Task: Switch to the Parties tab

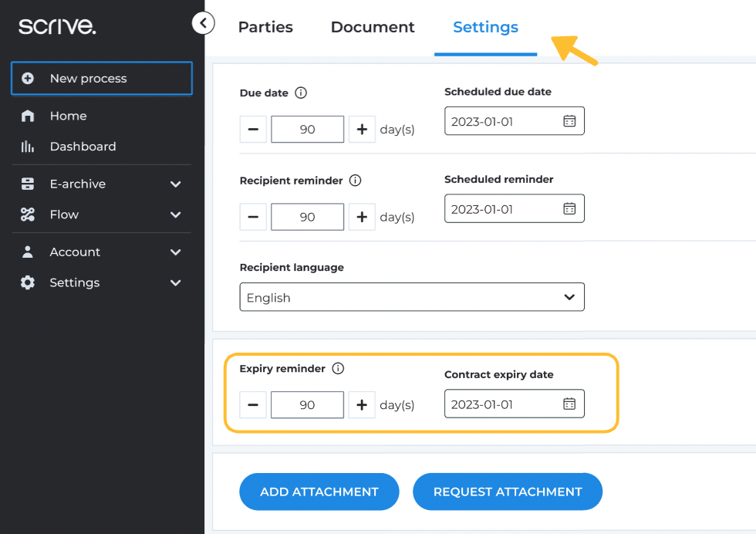Action: [265, 28]
